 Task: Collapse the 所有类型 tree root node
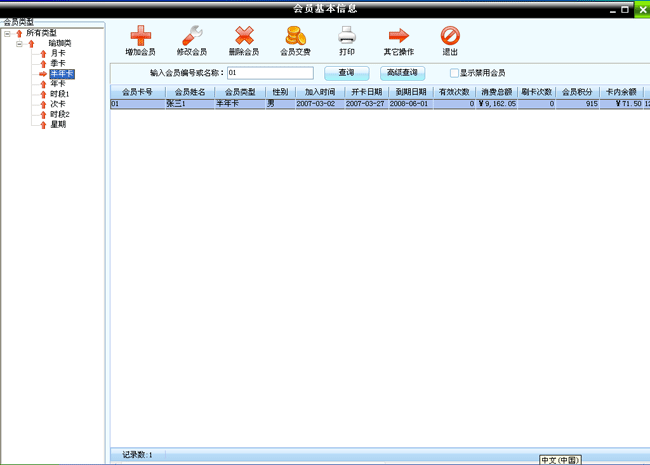pyautogui.click(x=8, y=33)
